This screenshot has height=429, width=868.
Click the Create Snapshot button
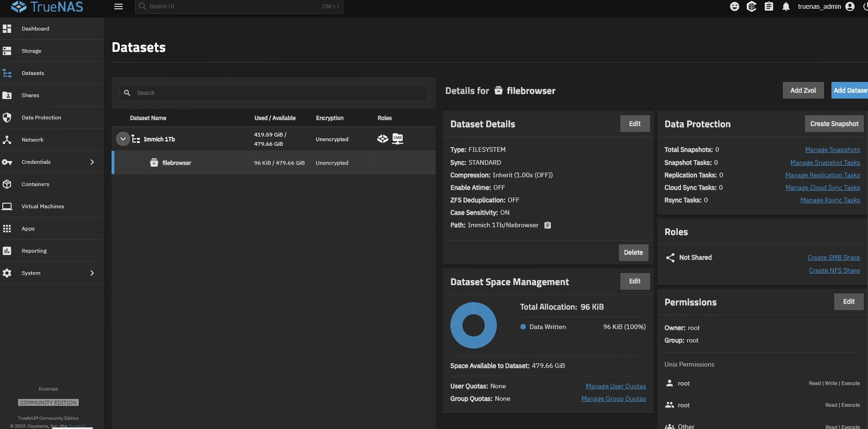[x=834, y=124]
